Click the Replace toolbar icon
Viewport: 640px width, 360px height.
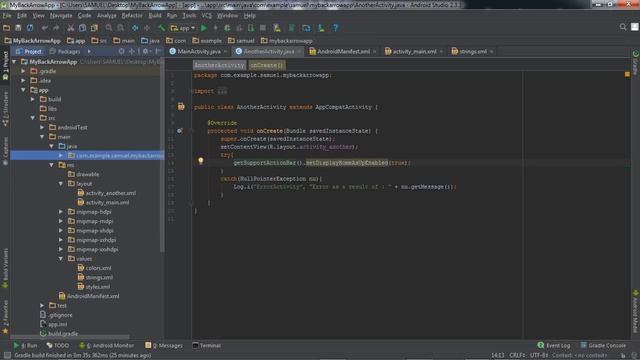[x=120, y=28]
